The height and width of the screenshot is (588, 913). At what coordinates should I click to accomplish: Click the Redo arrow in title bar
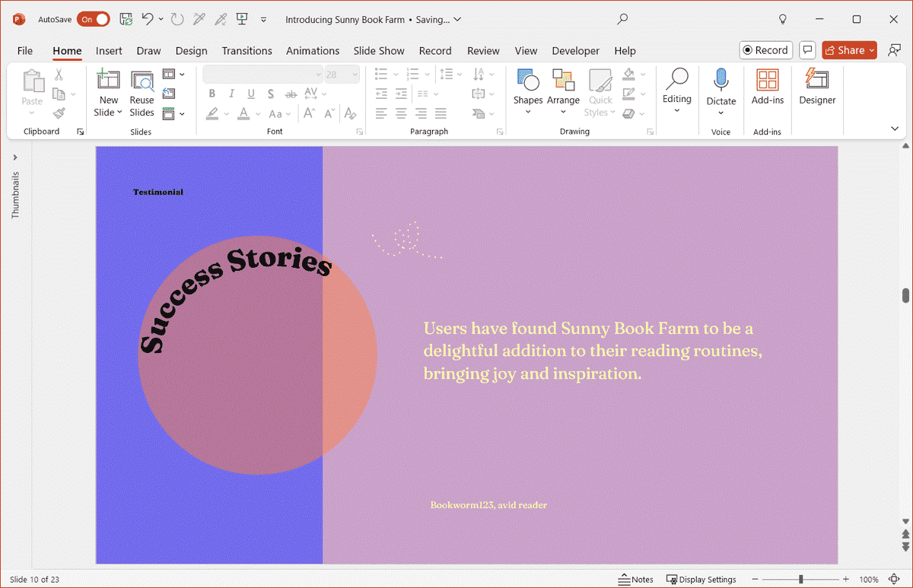(x=177, y=19)
